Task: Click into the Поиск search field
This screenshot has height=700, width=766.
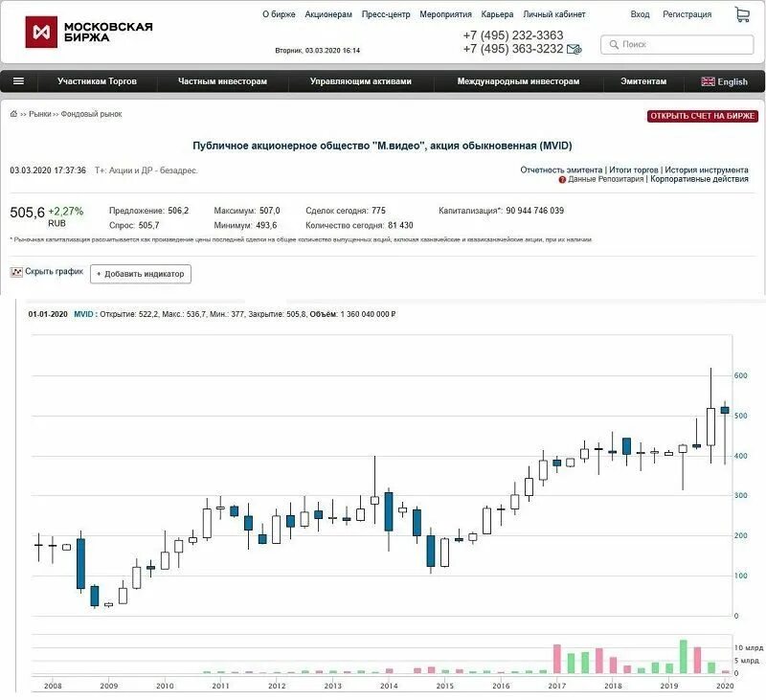Action: point(677,44)
